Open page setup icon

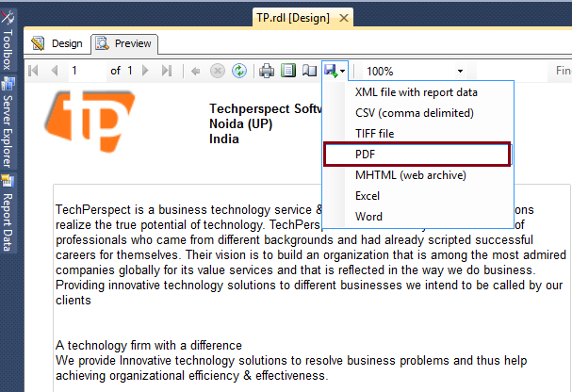(309, 71)
